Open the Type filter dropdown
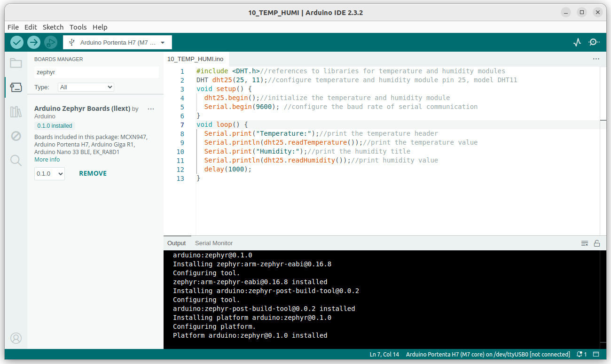Screen dimensions: 611x364 tap(86, 87)
